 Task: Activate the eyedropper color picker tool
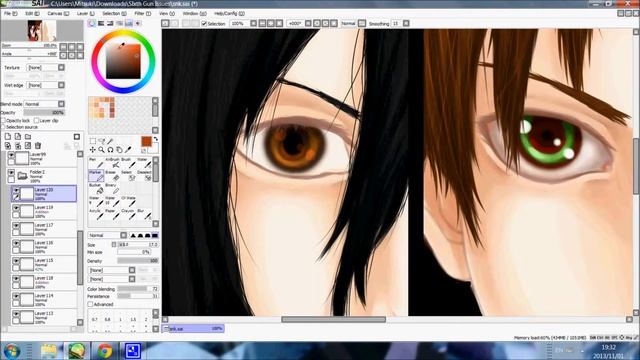128,150
